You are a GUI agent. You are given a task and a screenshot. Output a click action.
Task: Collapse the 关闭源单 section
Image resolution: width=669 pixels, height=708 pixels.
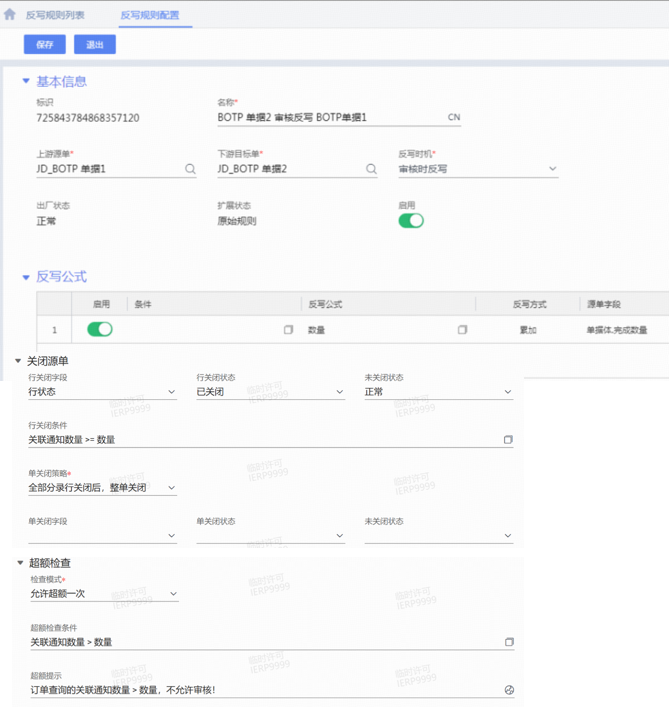pyautogui.click(x=18, y=361)
